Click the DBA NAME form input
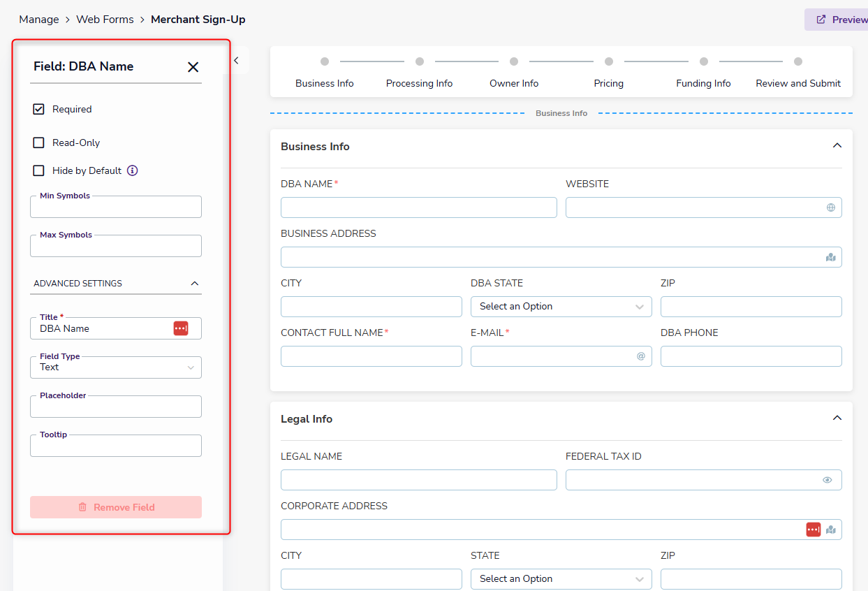The height and width of the screenshot is (591, 868). coord(419,207)
